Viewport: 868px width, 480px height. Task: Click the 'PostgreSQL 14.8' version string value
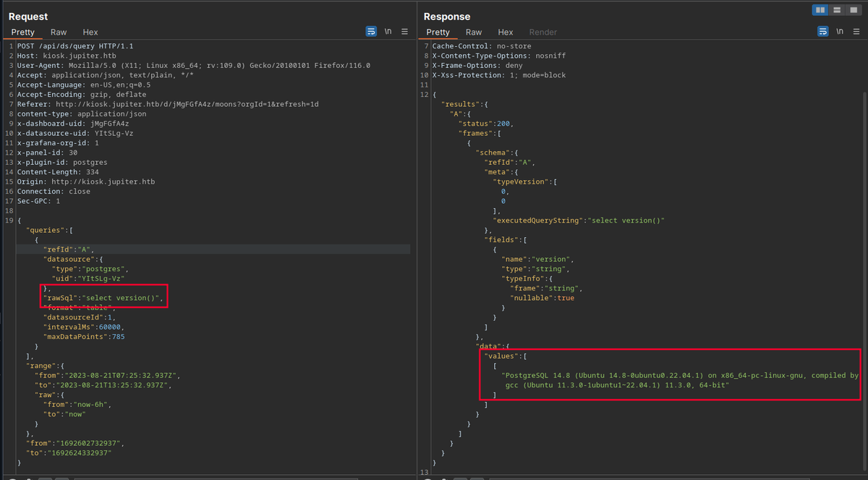[680, 380]
